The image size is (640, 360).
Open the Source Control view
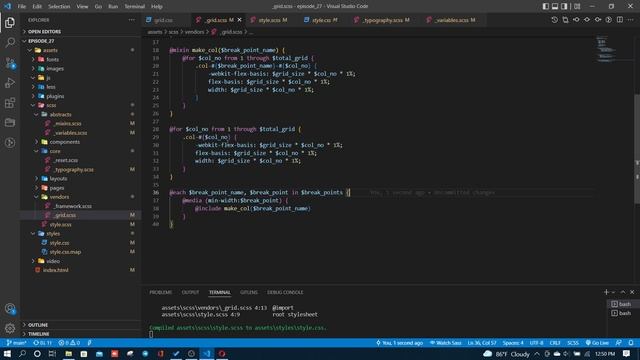(x=10, y=63)
